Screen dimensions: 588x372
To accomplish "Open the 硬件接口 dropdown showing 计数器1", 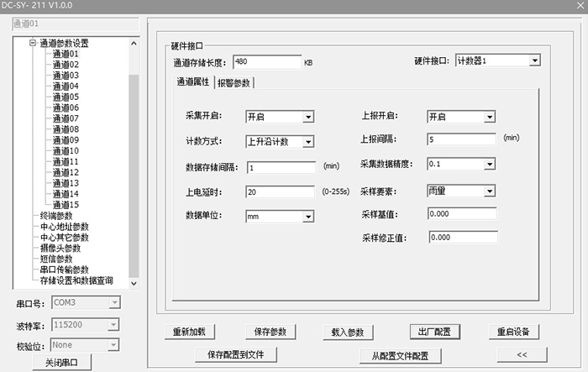I will 534,61.
